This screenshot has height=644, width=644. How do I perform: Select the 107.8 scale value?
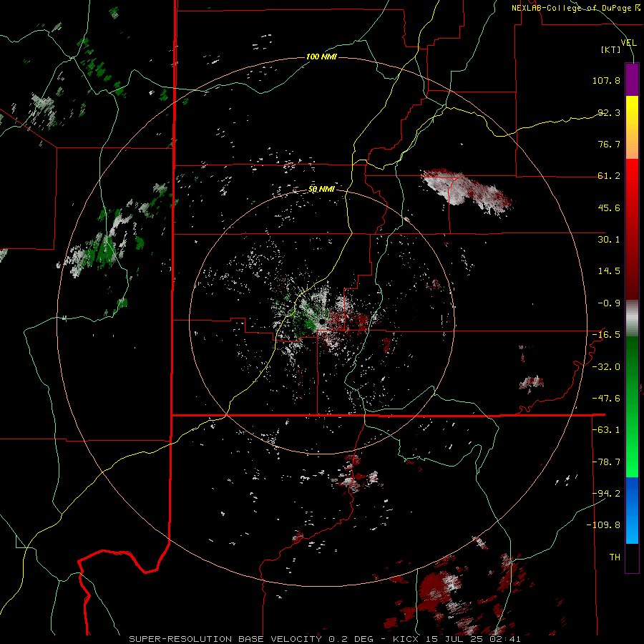click(606, 80)
